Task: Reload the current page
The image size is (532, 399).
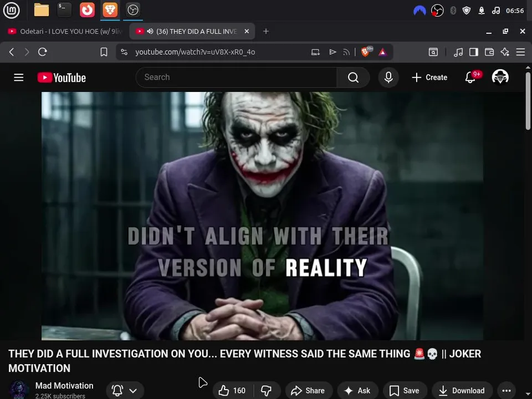Action: [x=43, y=52]
